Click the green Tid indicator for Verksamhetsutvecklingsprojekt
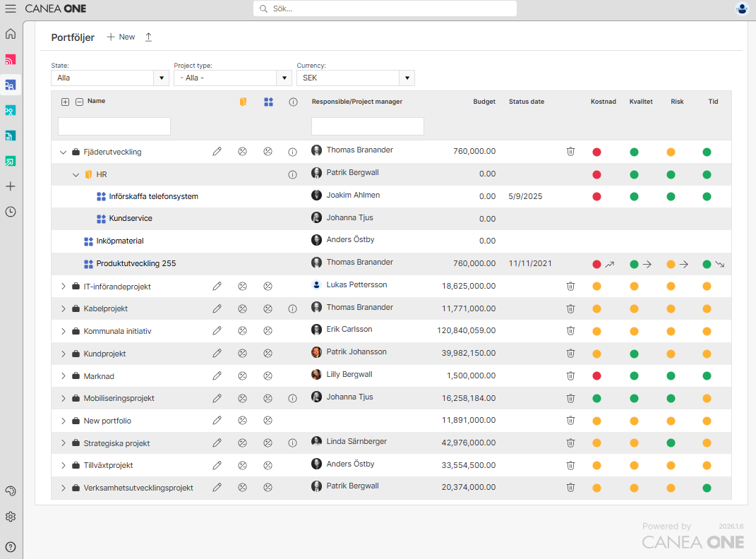 coord(707,488)
